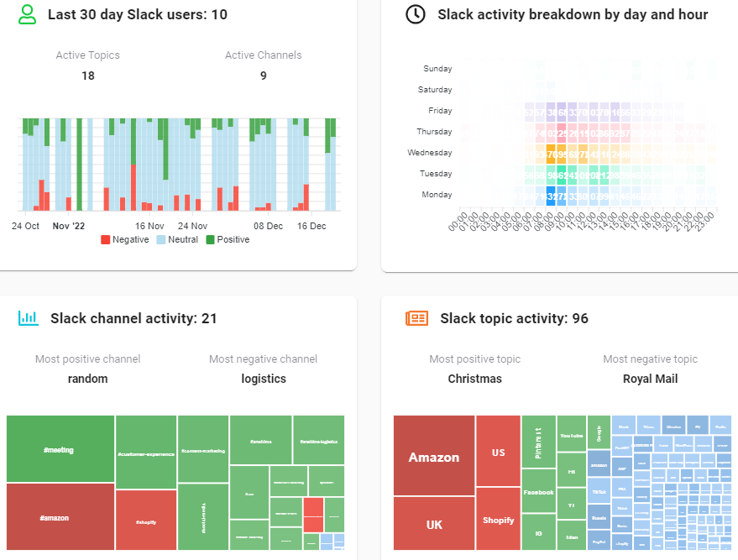The image size is (738, 560).
Task: Open the random most positive channel
Action: (87, 378)
